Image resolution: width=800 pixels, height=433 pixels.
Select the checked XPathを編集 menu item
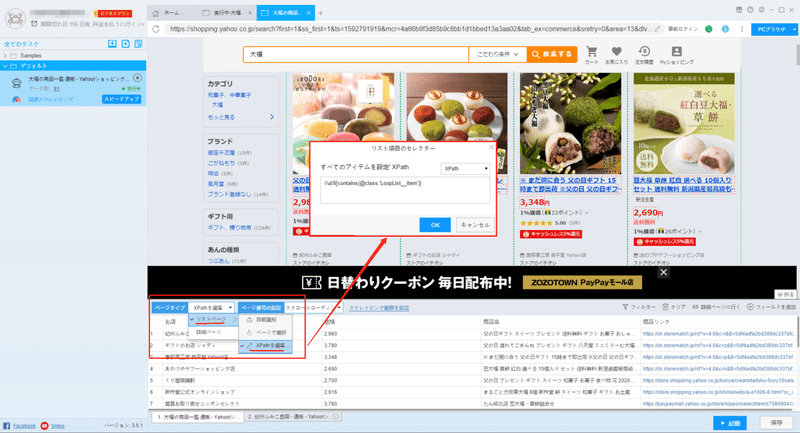266,346
